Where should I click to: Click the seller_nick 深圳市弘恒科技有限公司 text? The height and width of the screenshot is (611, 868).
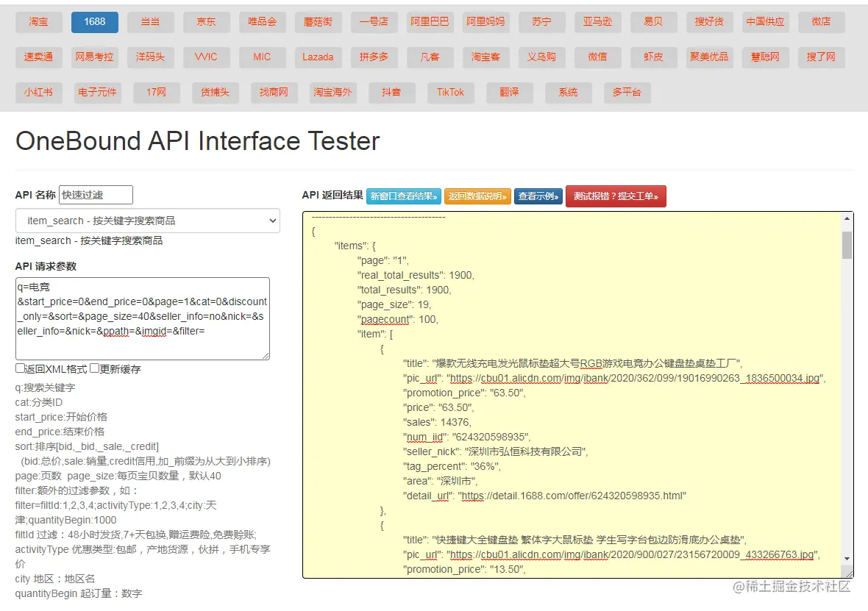click(525, 451)
